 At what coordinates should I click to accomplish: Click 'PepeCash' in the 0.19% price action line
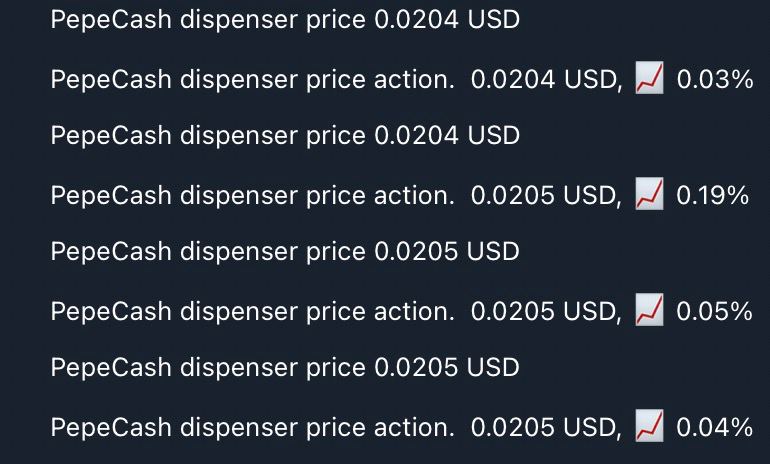(111, 195)
